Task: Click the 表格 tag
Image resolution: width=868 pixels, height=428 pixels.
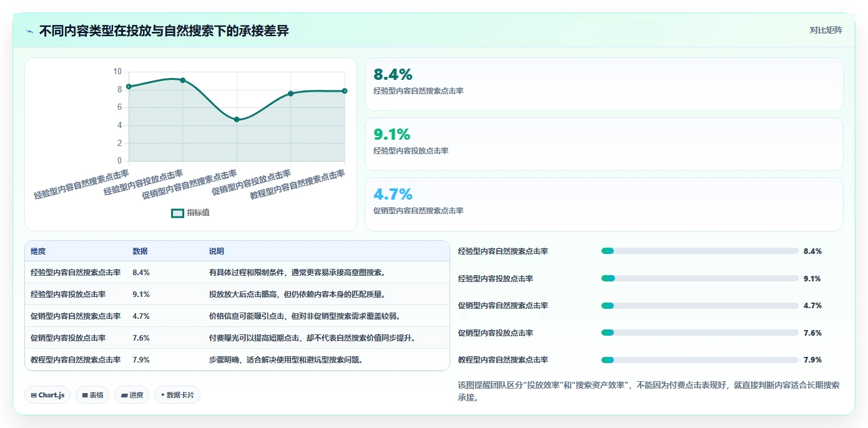Action: 92,395
